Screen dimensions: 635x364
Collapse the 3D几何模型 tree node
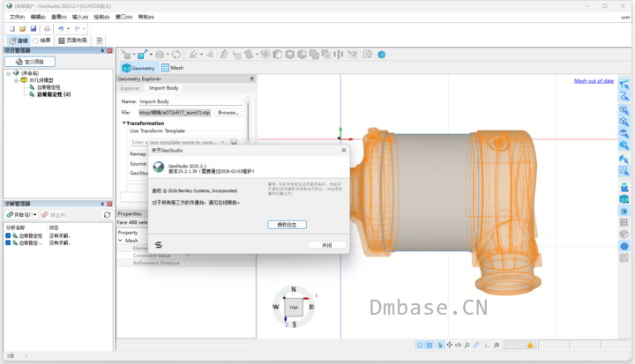click(x=16, y=80)
